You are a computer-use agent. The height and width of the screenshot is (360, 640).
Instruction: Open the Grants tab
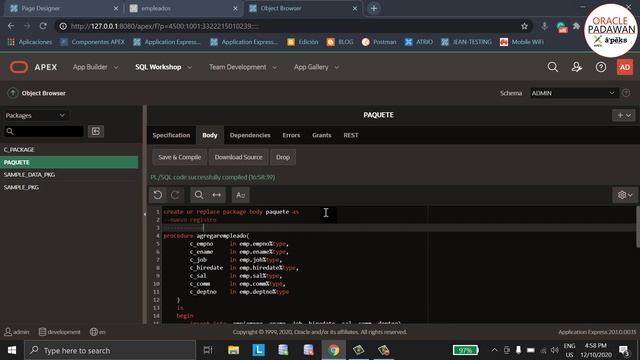tap(322, 135)
